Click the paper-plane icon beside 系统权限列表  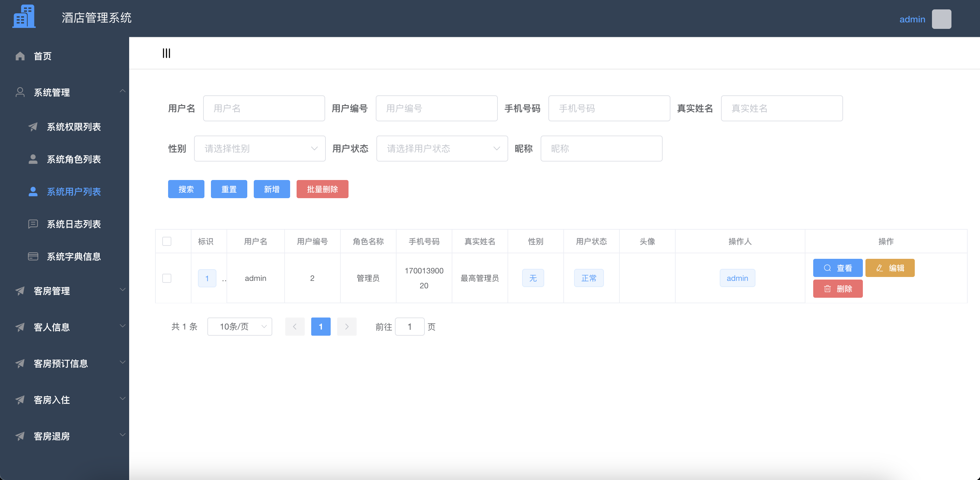pos(33,127)
